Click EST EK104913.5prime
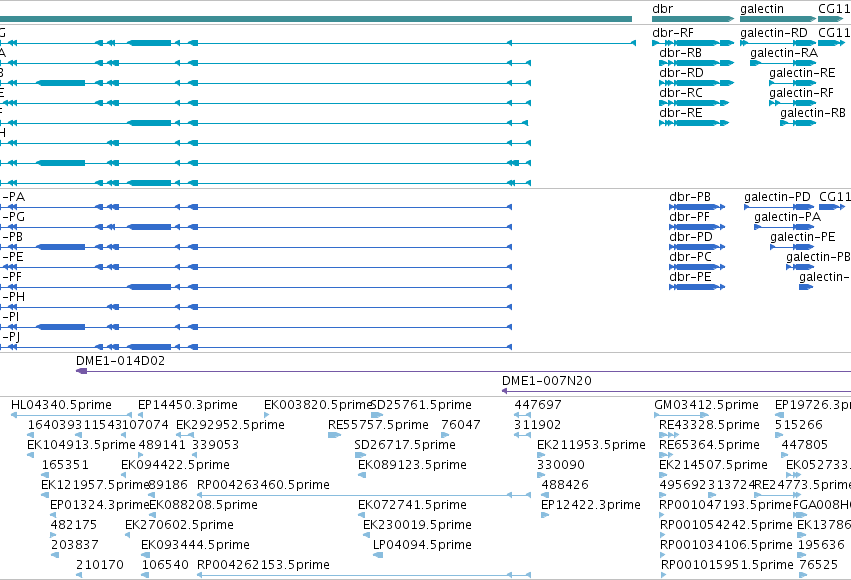This screenshot has height=580, width=851. click(81, 445)
